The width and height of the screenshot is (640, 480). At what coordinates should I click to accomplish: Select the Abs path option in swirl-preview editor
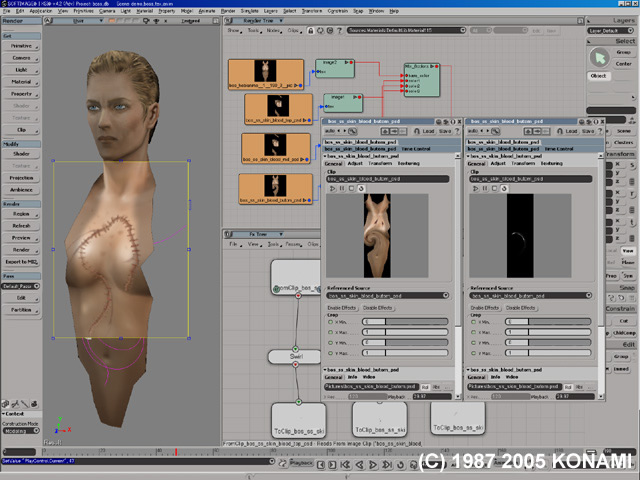pos(436,387)
